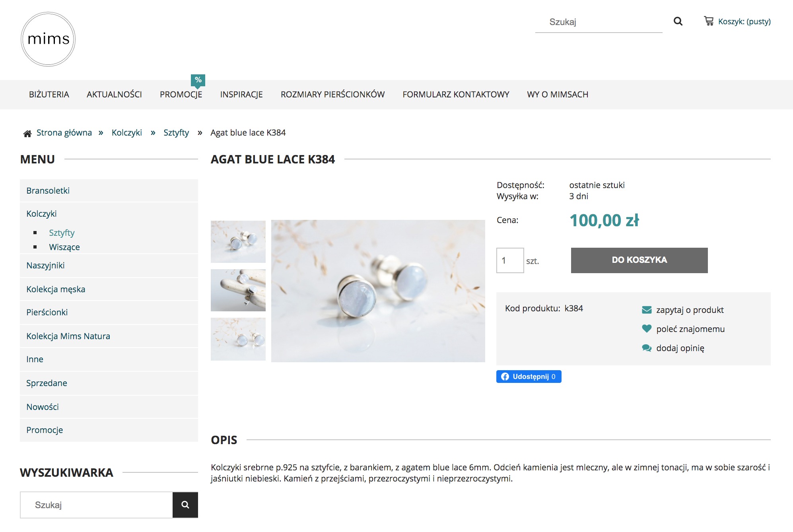
Task: Click the header Szukaj search field
Action: 599,22
